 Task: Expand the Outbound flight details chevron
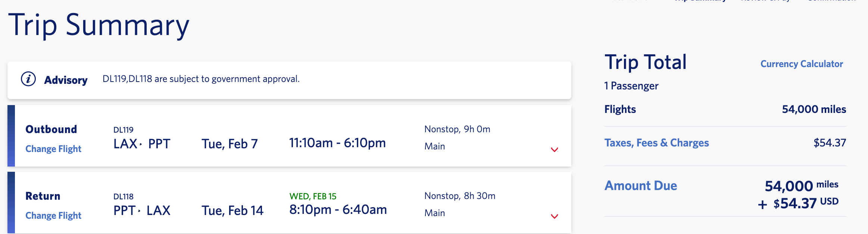tap(555, 150)
